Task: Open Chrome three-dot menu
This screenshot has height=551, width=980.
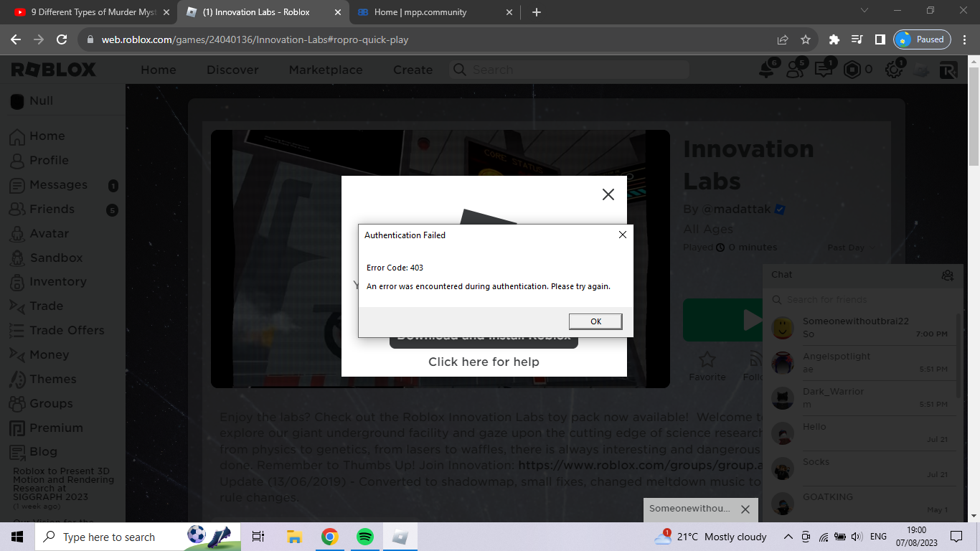Action: point(964,39)
